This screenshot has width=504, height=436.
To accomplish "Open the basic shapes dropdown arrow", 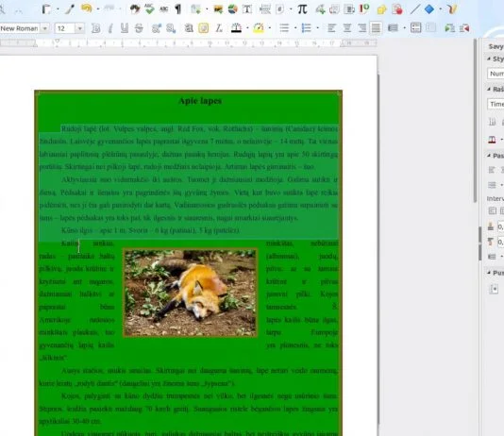I will coord(441,9).
